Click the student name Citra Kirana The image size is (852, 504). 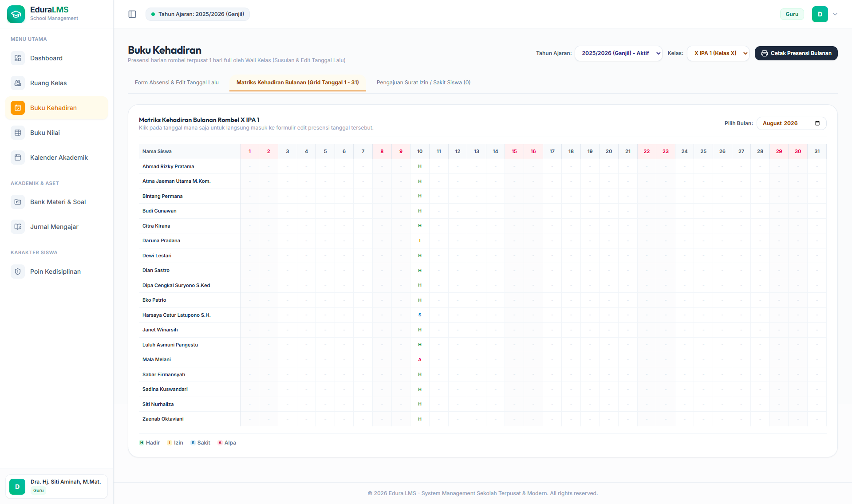click(x=156, y=226)
